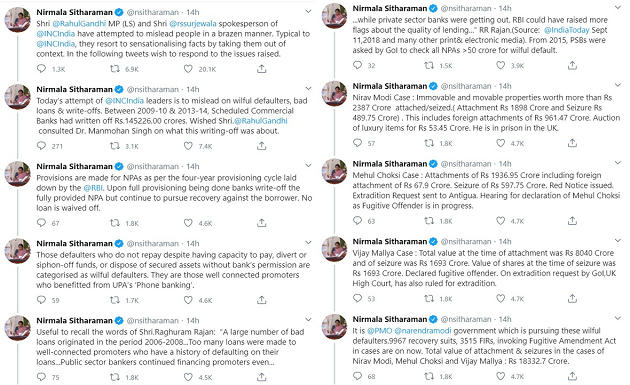The height and width of the screenshot is (385, 630).
Task: Like the Mehul Choksi Case tweet
Action: point(500,220)
